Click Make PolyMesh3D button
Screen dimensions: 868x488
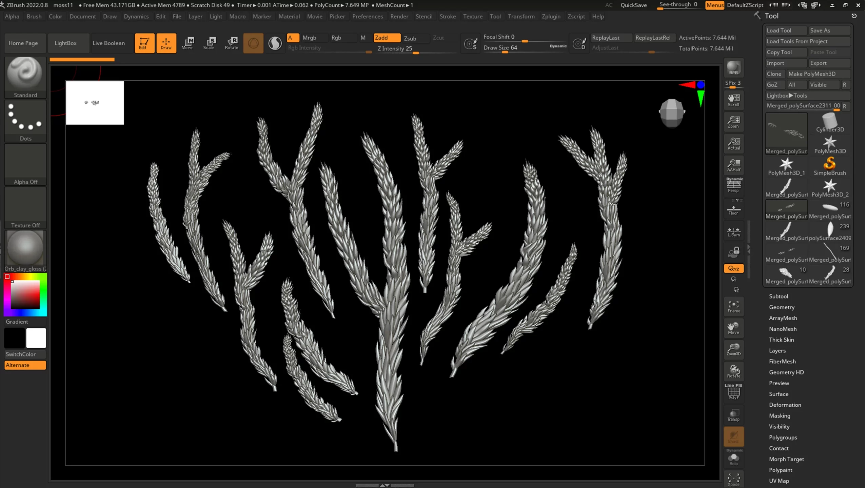pos(818,74)
